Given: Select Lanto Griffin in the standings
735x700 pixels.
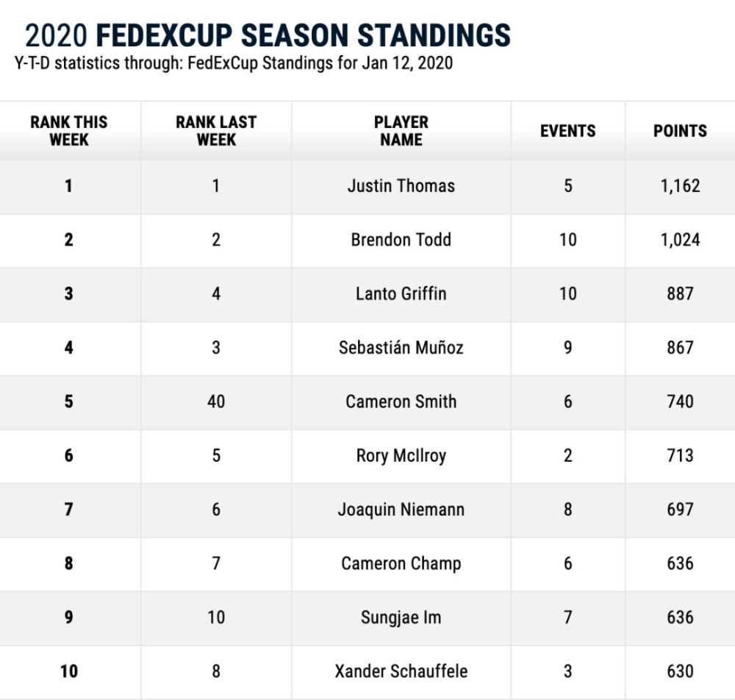Looking at the screenshot, I should 401,294.
